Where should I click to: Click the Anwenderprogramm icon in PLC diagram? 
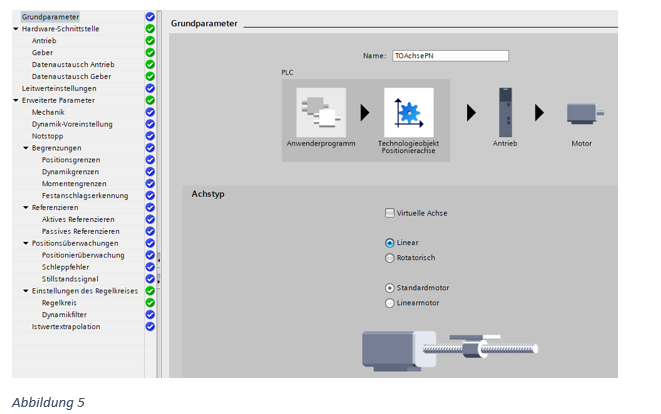pos(321,112)
